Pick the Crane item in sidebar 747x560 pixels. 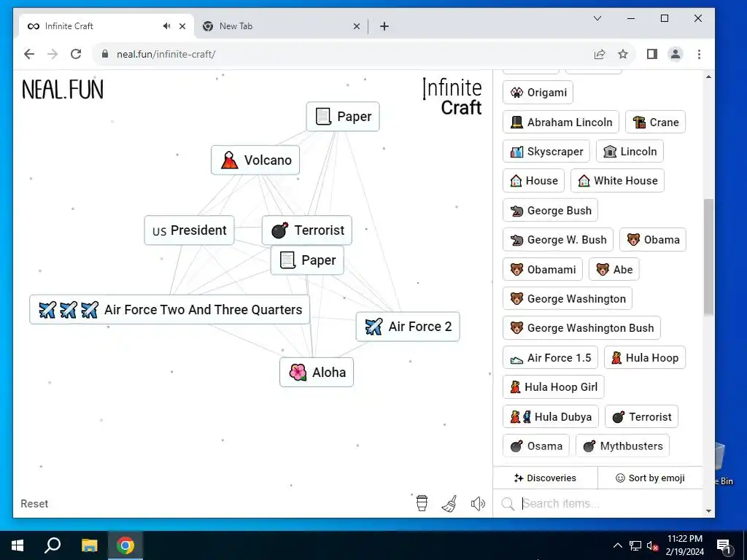655,122
